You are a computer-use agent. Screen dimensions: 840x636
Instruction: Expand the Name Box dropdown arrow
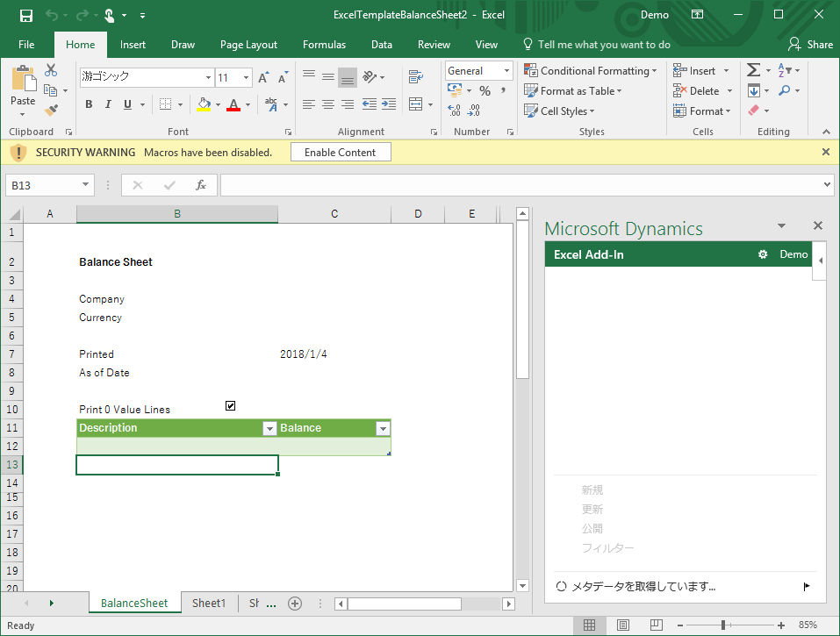[x=85, y=185]
